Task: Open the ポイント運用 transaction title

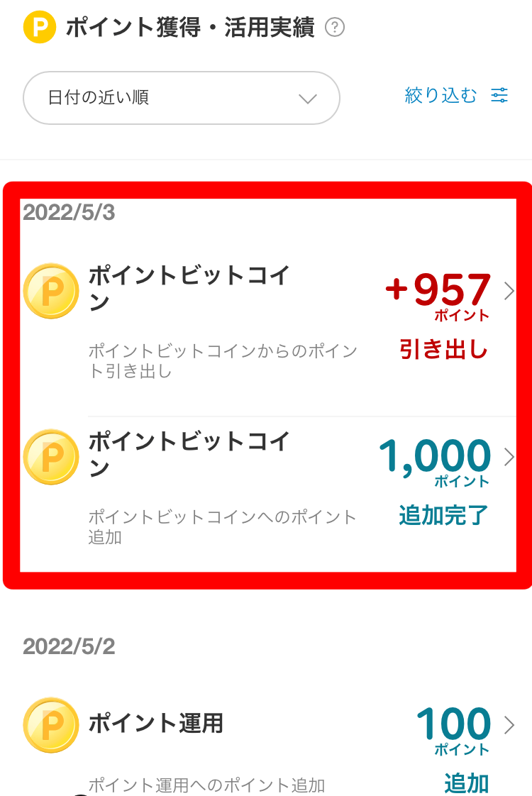Action: [156, 724]
